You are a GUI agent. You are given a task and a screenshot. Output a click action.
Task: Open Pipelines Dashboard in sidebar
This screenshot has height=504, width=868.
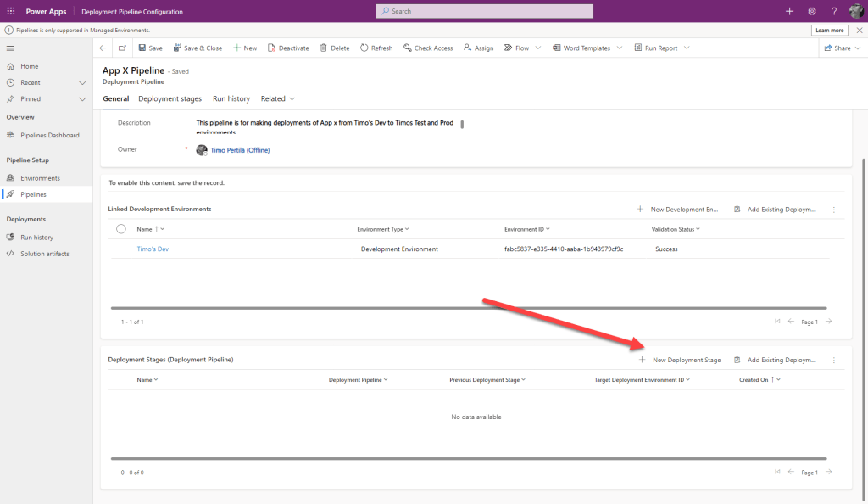coord(50,135)
